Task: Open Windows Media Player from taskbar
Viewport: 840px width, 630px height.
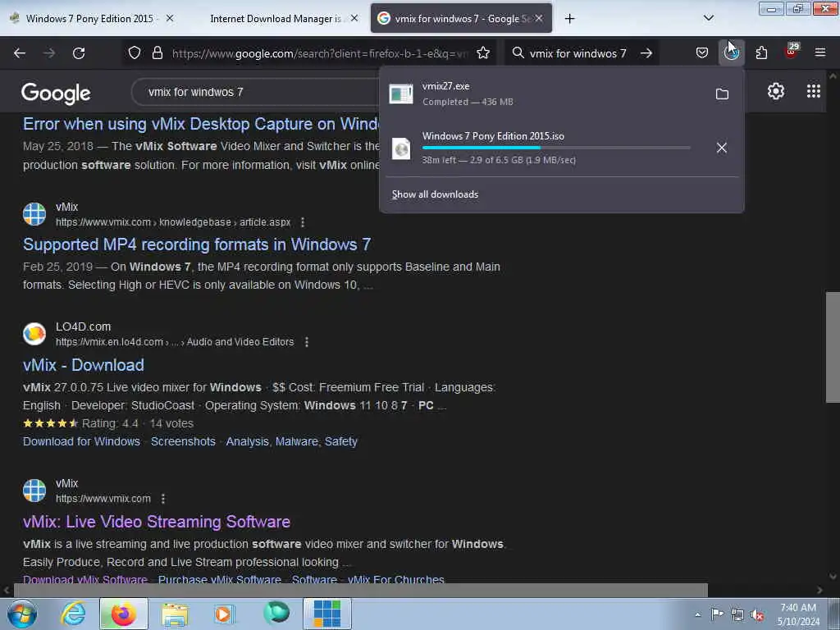Action: (224, 614)
